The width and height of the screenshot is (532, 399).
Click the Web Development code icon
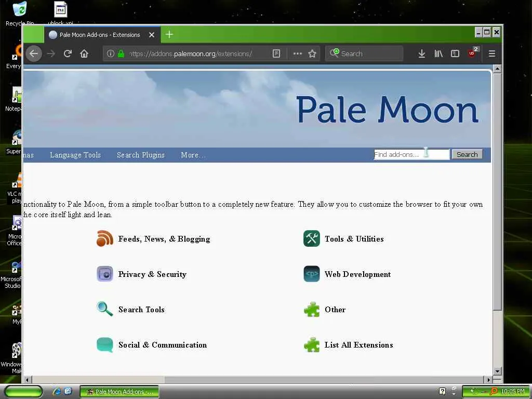[312, 274]
